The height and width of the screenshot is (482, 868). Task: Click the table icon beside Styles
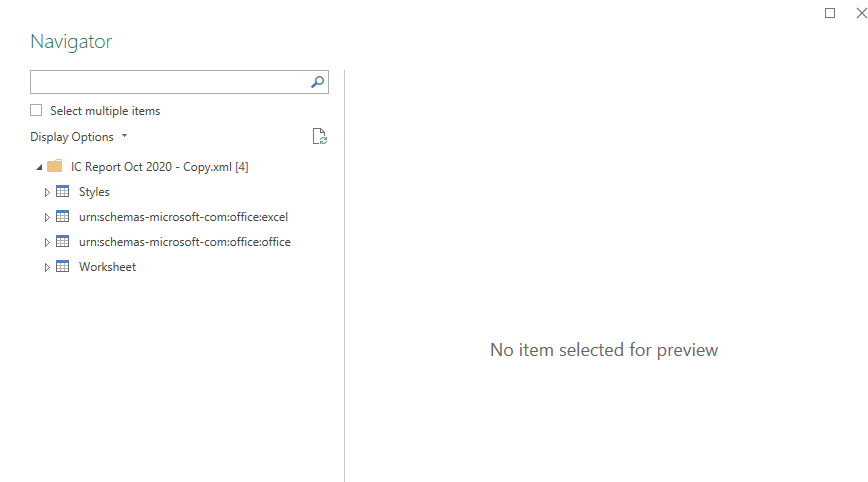pos(63,191)
